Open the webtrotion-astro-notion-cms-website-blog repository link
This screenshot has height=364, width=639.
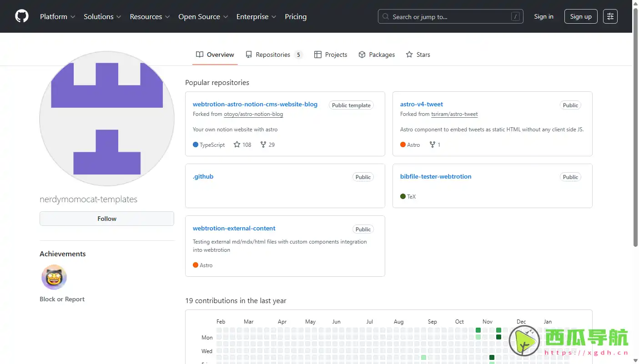(255, 104)
